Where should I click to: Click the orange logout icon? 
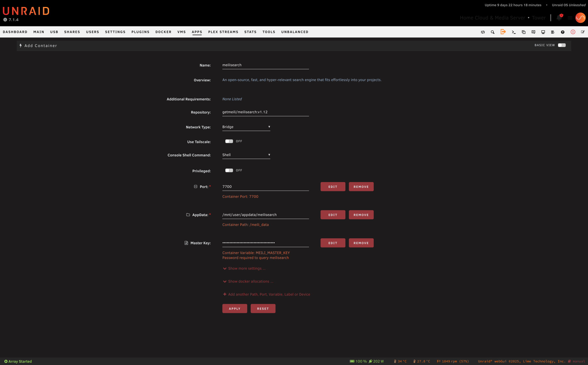[503, 32]
